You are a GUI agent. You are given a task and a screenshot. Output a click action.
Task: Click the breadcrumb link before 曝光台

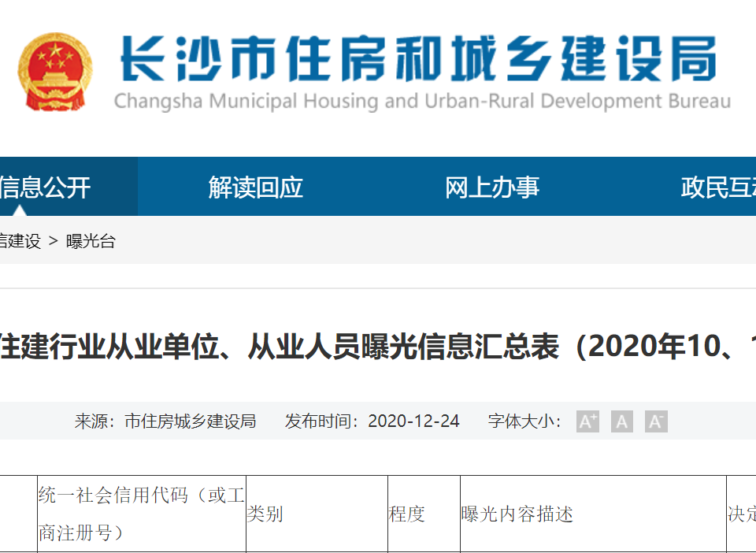[x=20, y=242]
